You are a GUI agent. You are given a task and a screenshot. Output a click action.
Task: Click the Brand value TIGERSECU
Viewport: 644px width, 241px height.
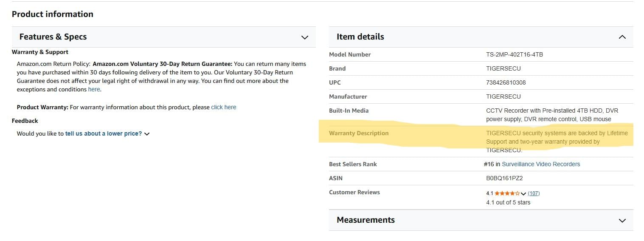click(x=503, y=68)
